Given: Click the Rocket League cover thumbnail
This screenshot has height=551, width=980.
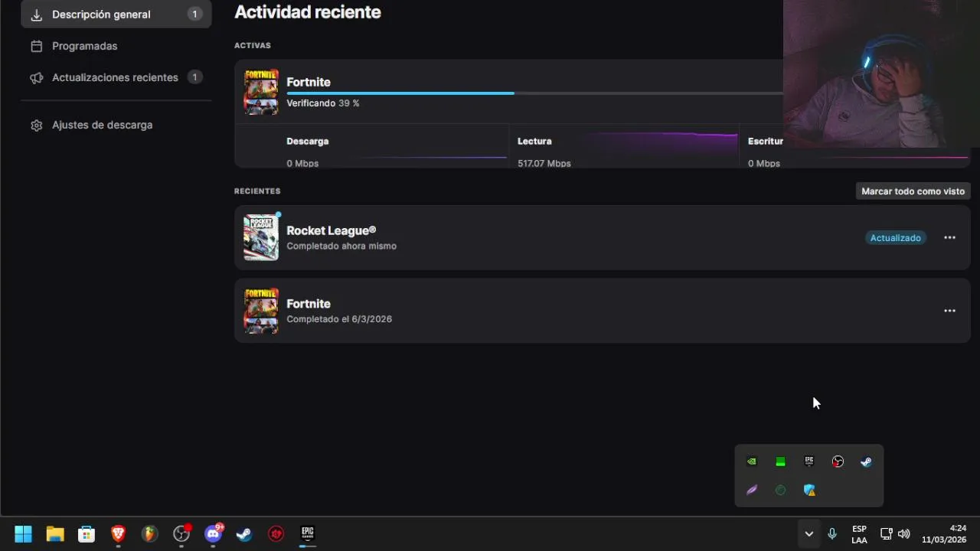Looking at the screenshot, I should [261, 237].
